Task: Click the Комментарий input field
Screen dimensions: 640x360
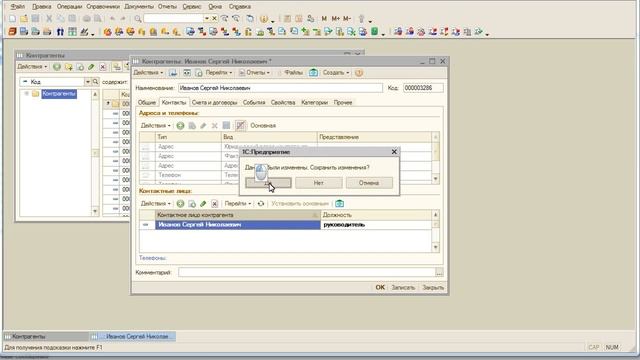Action: [307, 272]
